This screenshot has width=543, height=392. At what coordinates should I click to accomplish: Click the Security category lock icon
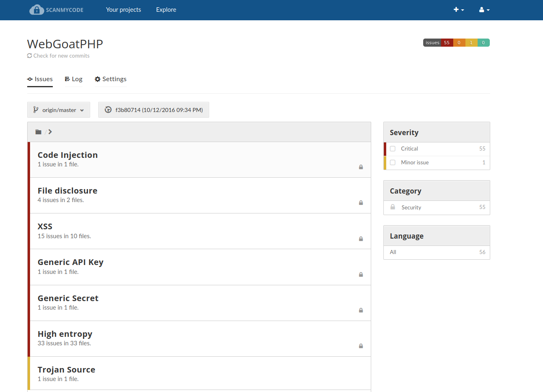tap(393, 207)
